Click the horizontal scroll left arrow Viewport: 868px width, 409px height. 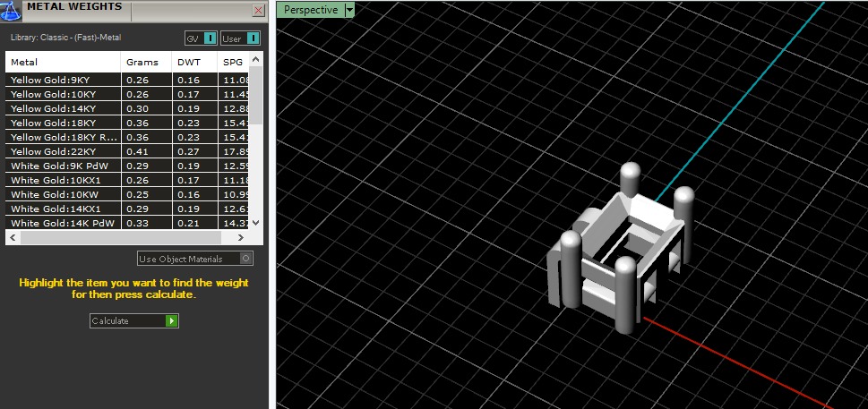coord(13,238)
